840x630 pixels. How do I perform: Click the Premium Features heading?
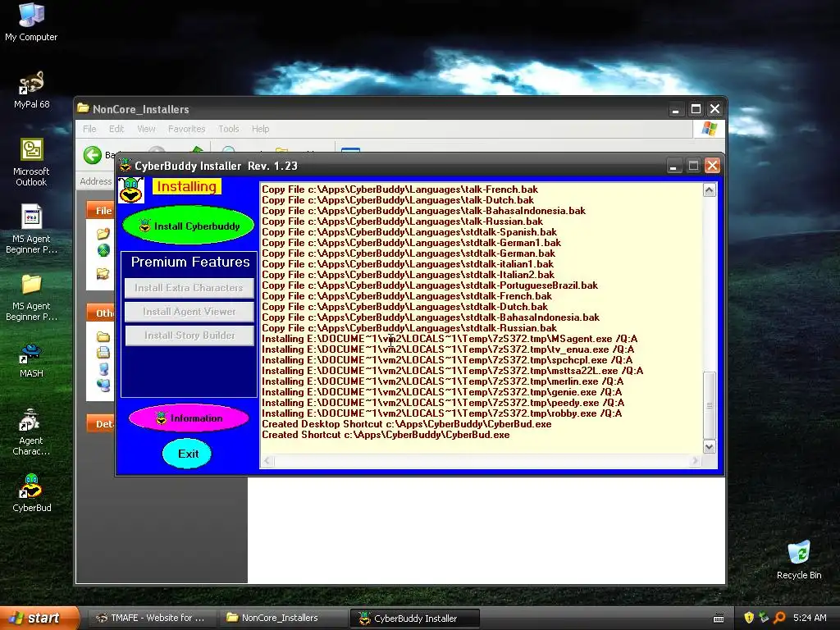click(x=190, y=262)
